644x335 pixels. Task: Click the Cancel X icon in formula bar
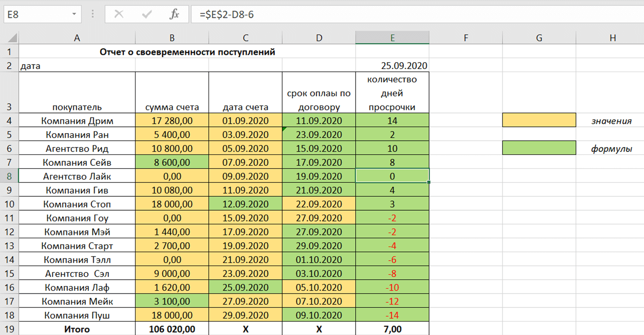(119, 14)
